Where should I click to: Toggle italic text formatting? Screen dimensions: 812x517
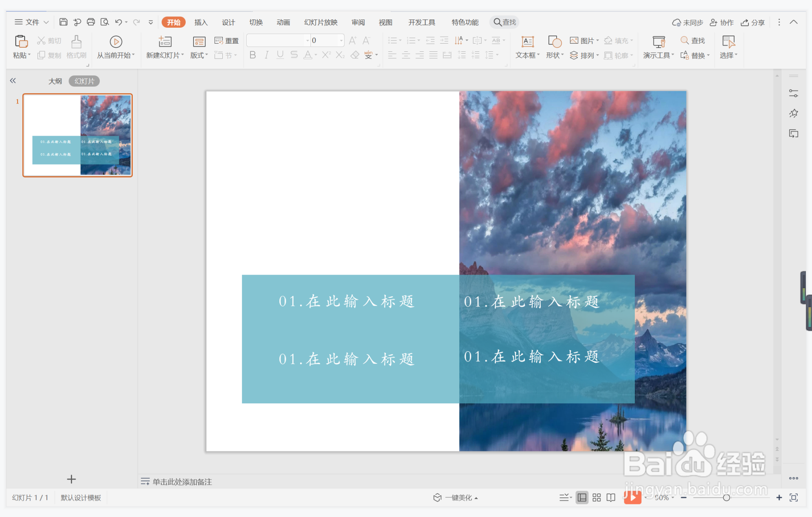[x=266, y=55]
